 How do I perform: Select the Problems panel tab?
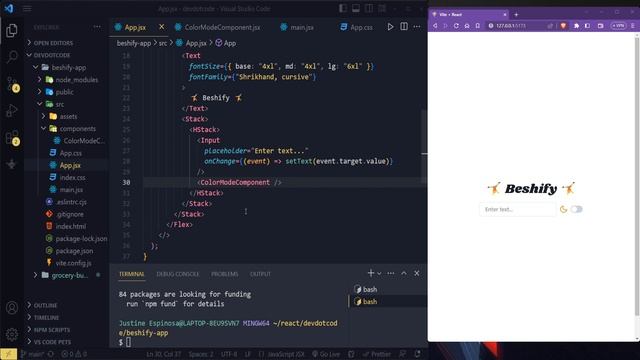(224, 274)
